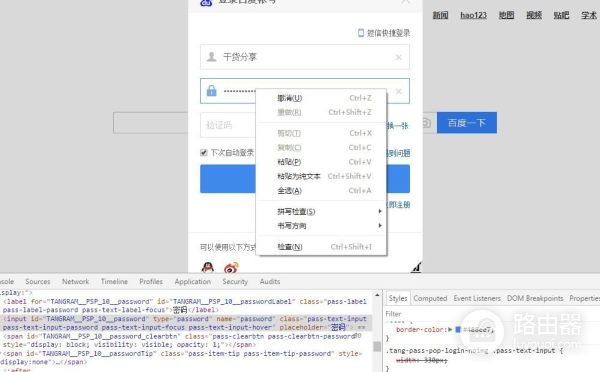This screenshot has width=600, height=372.
Task: Open the 学术 link
Action: [x=589, y=15]
